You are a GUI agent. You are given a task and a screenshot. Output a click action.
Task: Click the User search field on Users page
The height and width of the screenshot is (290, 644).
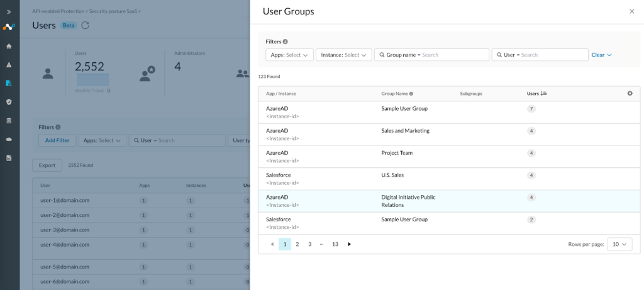coord(177,140)
